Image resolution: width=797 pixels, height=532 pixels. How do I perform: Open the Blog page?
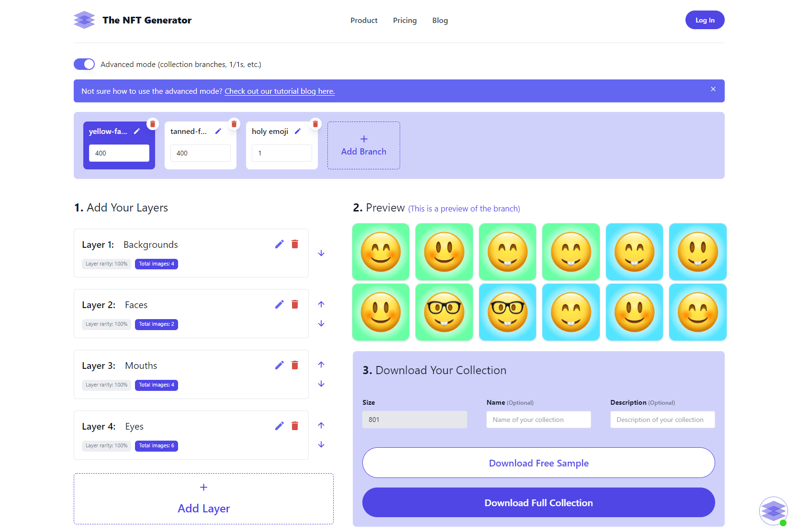coord(440,20)
